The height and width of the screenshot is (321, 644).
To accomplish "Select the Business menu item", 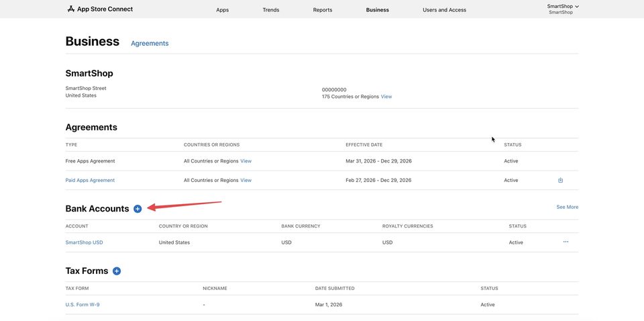I will click(377, 10).
